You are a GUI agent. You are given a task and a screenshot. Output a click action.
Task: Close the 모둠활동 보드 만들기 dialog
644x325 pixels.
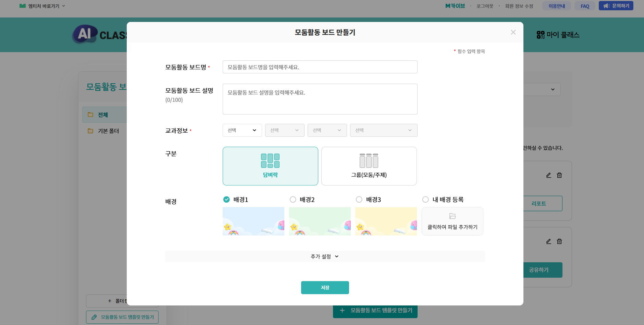(513, 32)
